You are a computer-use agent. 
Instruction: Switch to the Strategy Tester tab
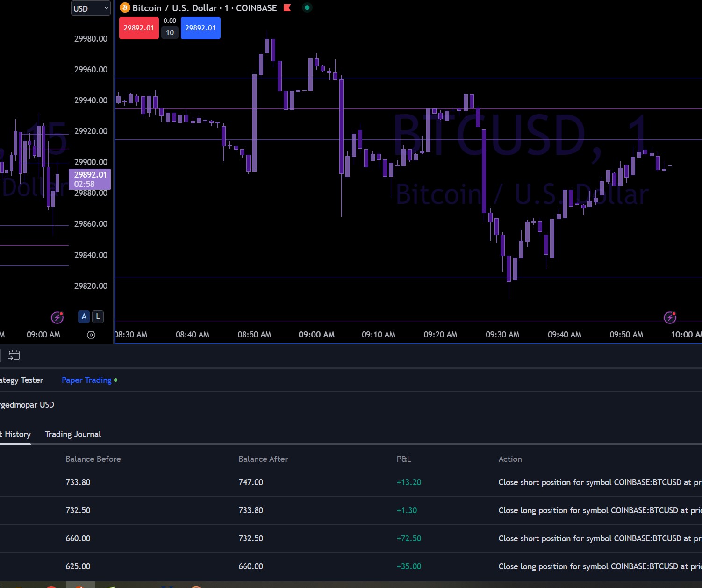point(21,380)
